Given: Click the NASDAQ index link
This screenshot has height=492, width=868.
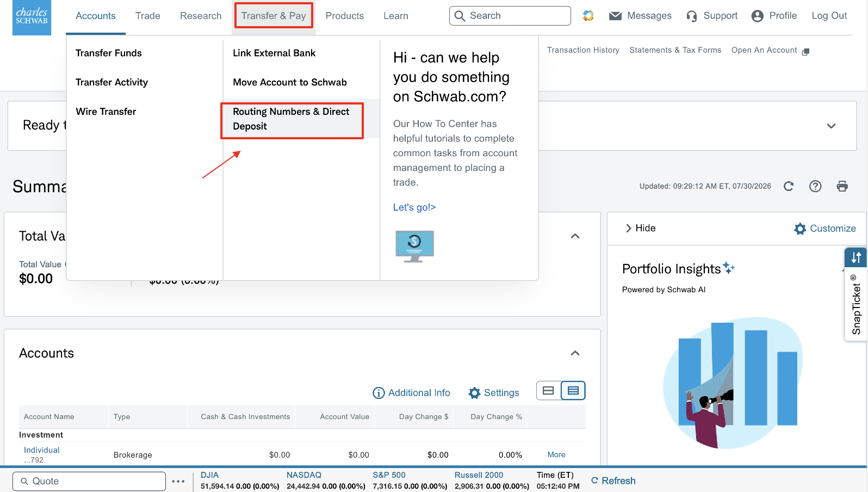Looking at the screenshot, I should (x=304, y=475).
